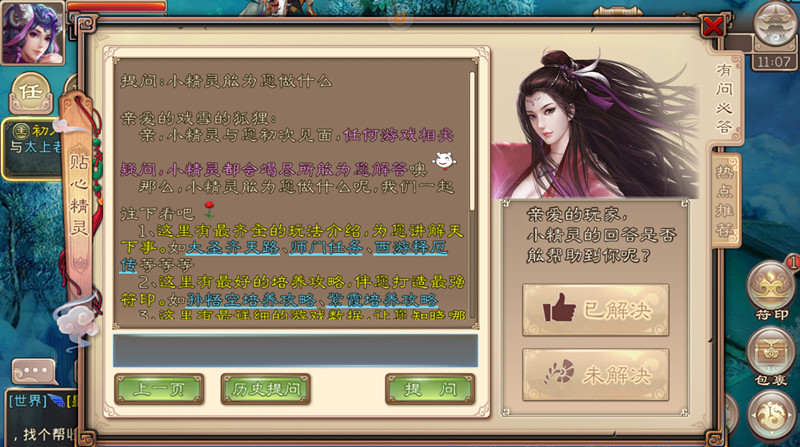
Task: Mark answer as 未解决
Action: click(595, 375)
